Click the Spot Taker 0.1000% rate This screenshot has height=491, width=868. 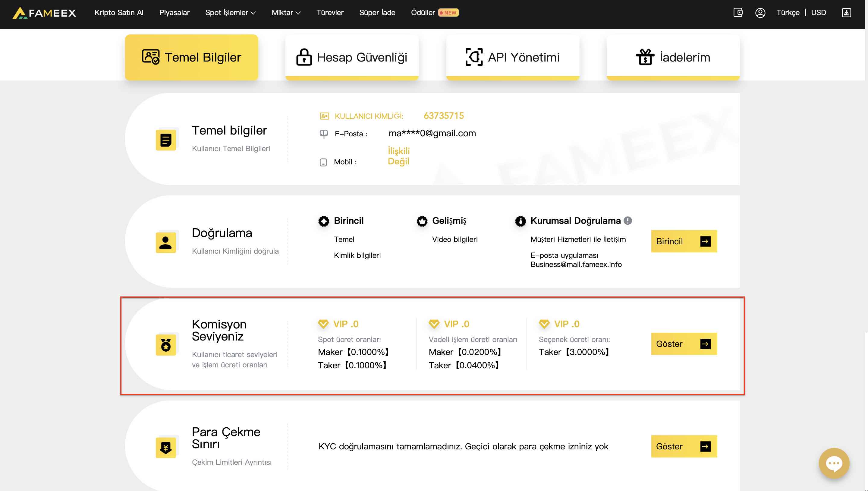(352, 365)
